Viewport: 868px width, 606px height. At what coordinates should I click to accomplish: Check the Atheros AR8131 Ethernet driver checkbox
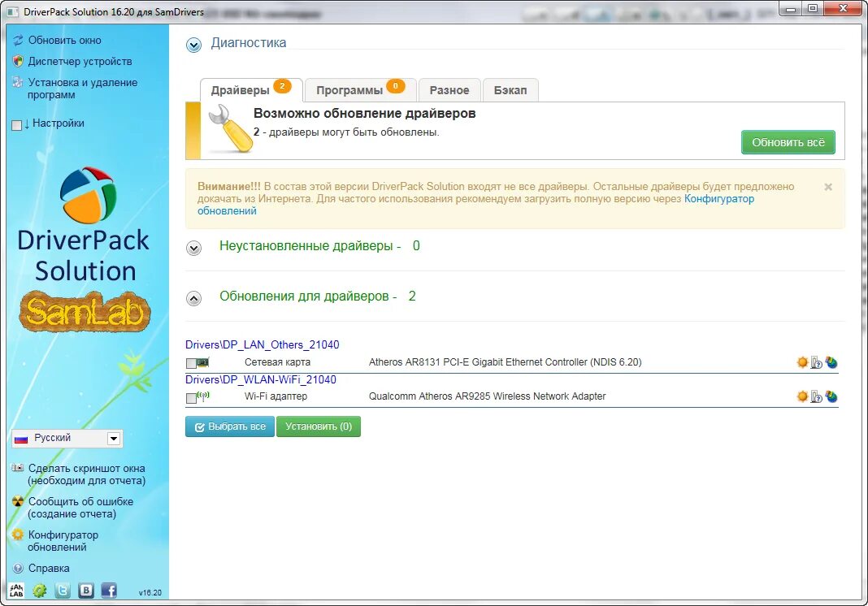tap(191, 364)
